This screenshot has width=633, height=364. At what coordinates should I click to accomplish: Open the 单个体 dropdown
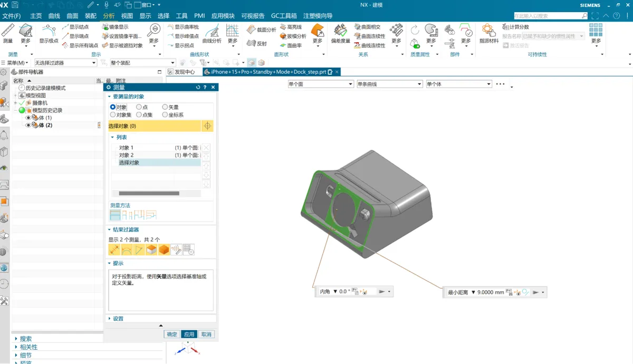pyautogui.click(x=459, y=84)
